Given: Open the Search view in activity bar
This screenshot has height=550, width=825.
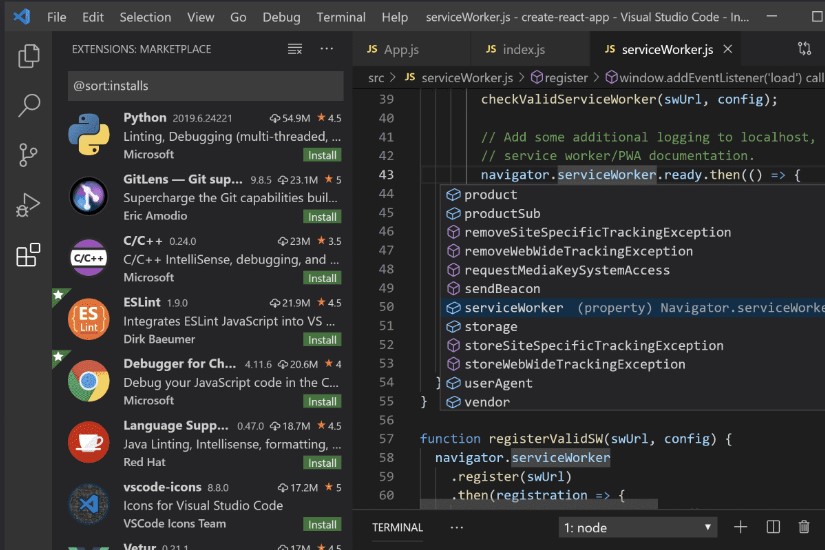Looking at the screenshot, I should pyautogui.click(x=28, y=105).
